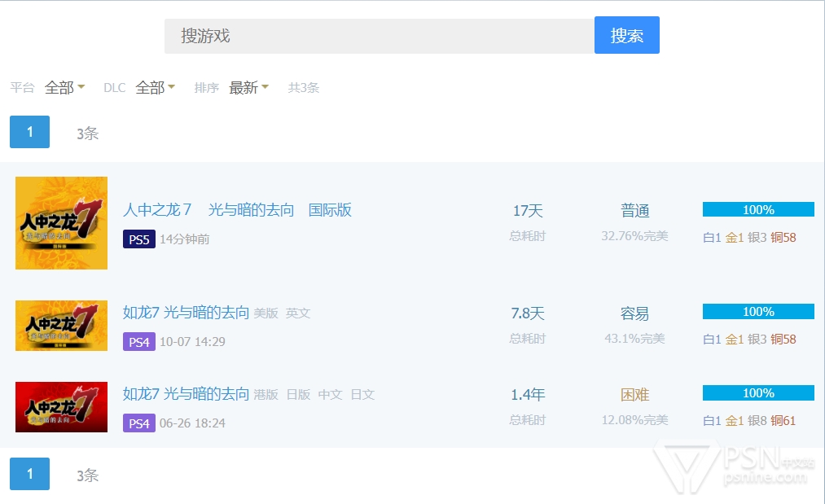Expand the 平台 platform filter dropdown
This screenshot has width=825, height=504.
(x=64, y=88)
